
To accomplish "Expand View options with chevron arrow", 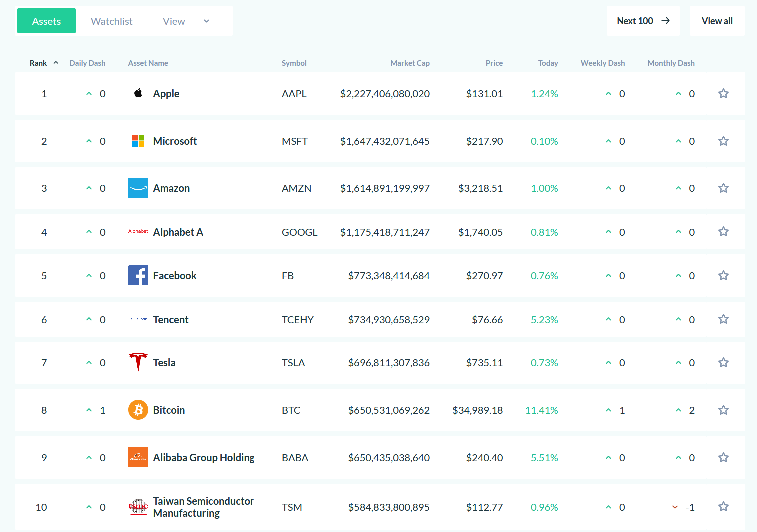I will (206, 21).
